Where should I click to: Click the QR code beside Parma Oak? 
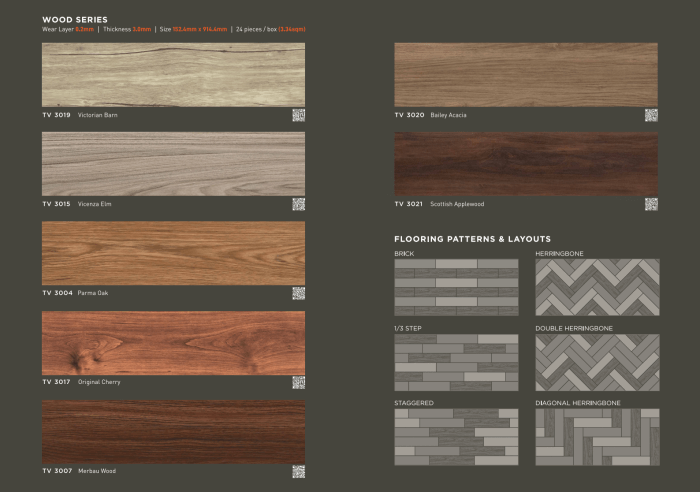click(x=298, y=293)
